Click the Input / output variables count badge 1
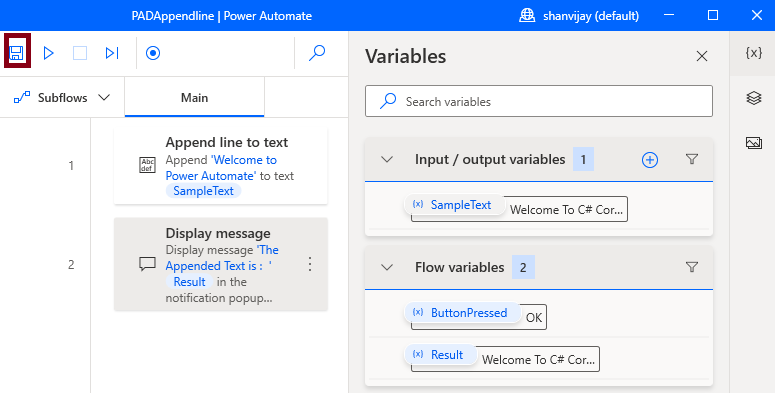This screenshot has height=393, width=775. tap(583, 159)
